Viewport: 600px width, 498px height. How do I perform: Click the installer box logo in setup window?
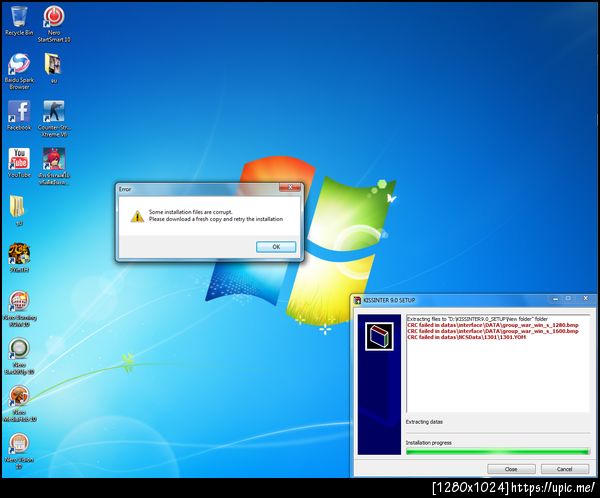coord(379,336)
